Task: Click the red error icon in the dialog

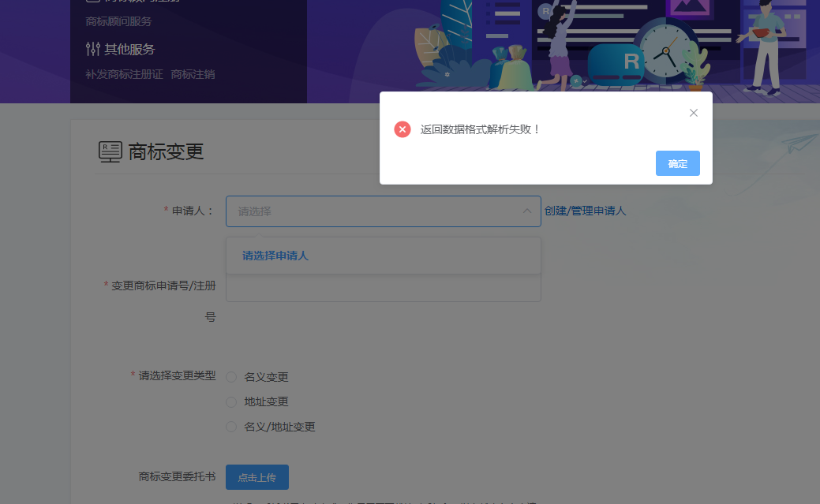Action: point(403,129)
